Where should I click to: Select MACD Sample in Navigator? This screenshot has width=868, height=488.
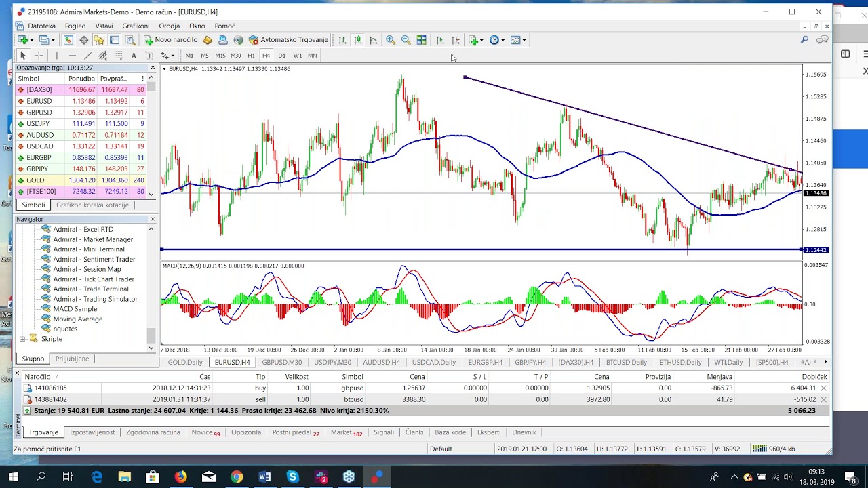tap(75, 309)
